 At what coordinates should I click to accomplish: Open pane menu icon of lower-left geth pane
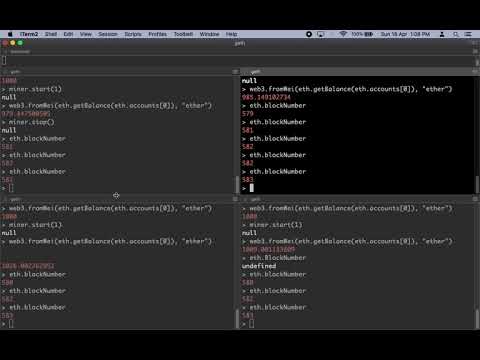(x=235, y=199)
